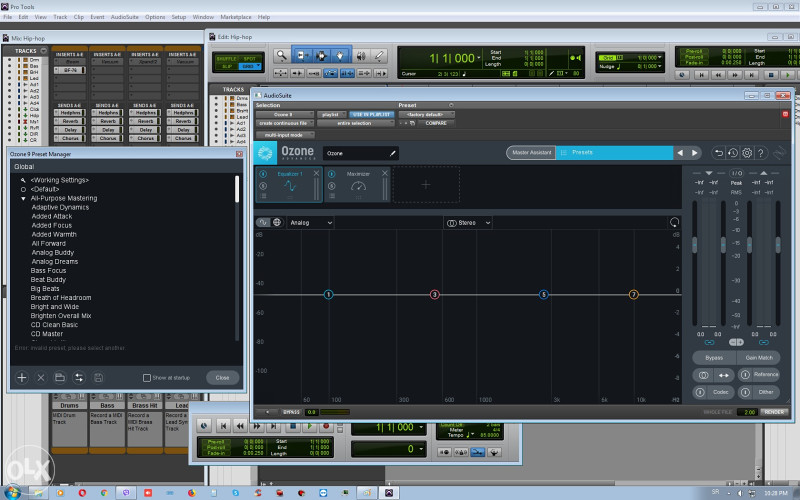Open Ozone 9 plug-in selector dropdown
The width and height of the screenshot is (800, 500).
(285, 114)
